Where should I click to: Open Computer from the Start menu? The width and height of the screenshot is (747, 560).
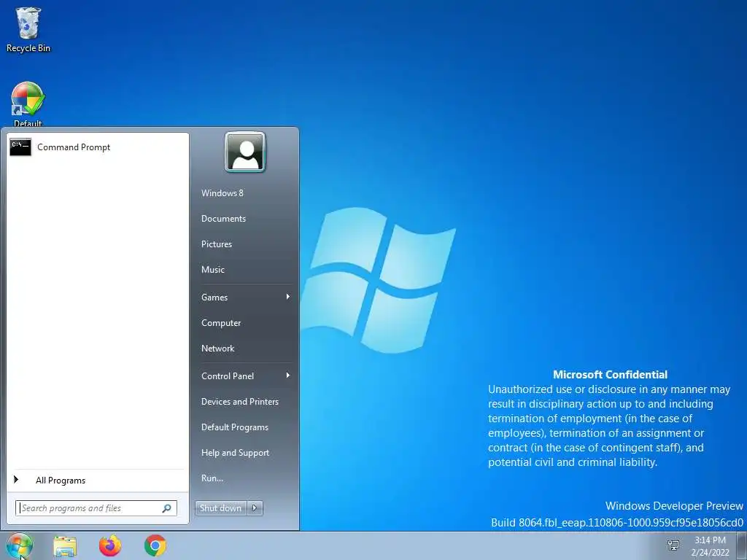point(221,323)
